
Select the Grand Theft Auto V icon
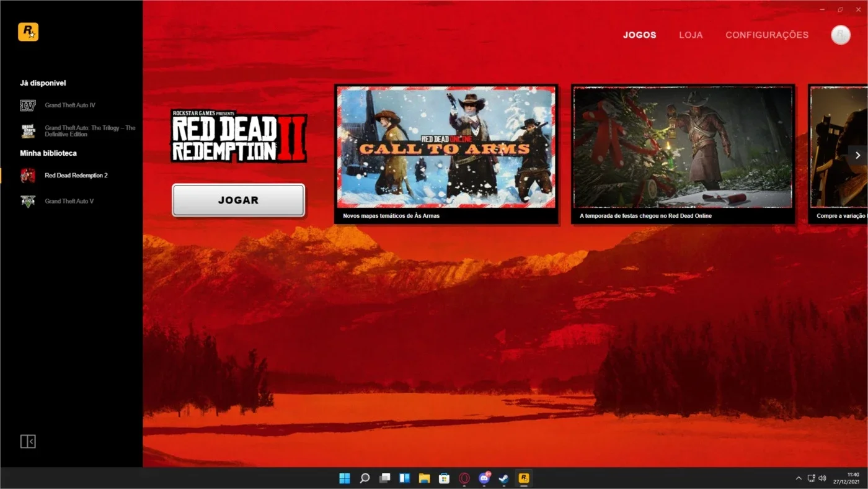coord(28,201)
